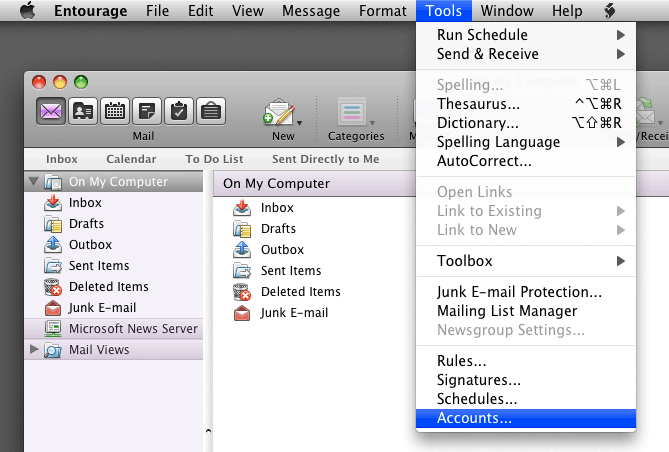
Task: Select Accounts in Tools menu
Action: [526, 418]
